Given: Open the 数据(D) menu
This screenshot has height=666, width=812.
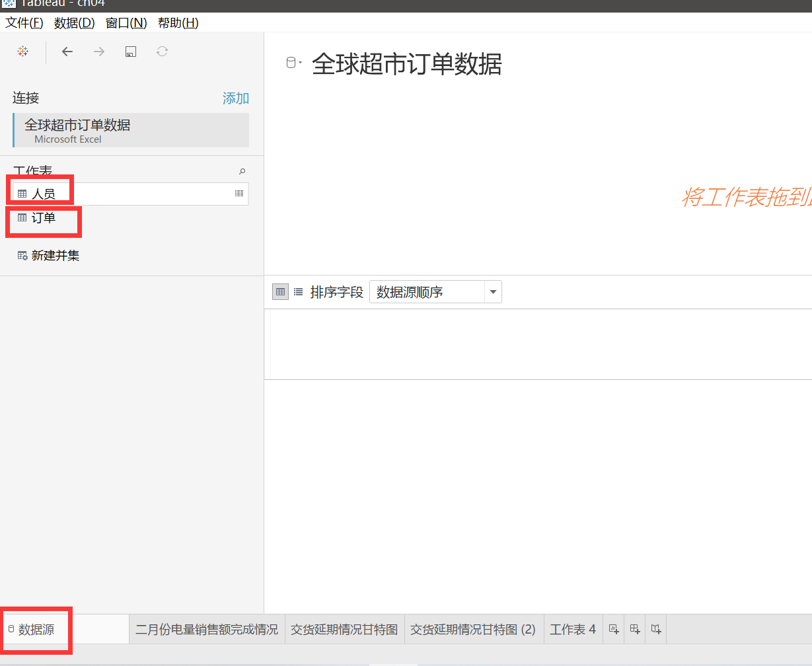Looking at the screenshot, I should coord(75,23).
